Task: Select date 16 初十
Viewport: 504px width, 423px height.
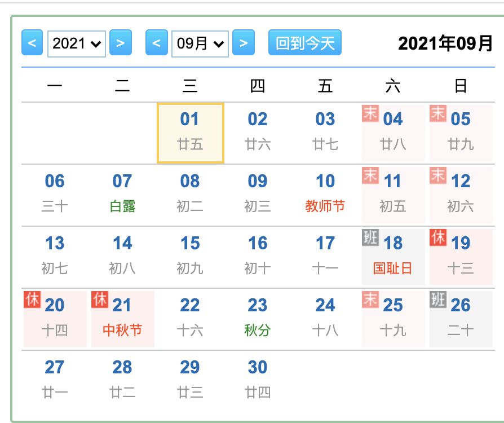Action: [x=258, y=257]
